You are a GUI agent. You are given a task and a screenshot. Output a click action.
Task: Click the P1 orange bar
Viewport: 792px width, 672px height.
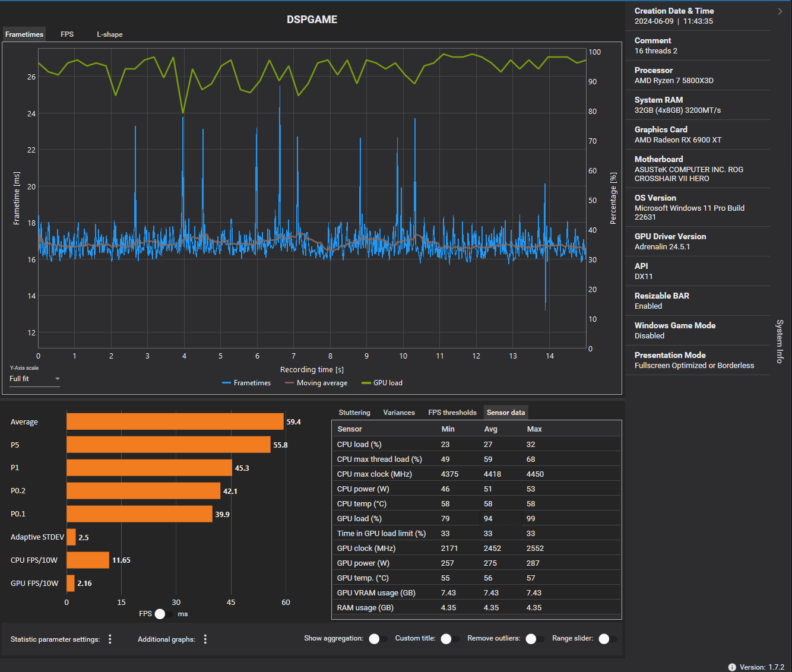149,468
